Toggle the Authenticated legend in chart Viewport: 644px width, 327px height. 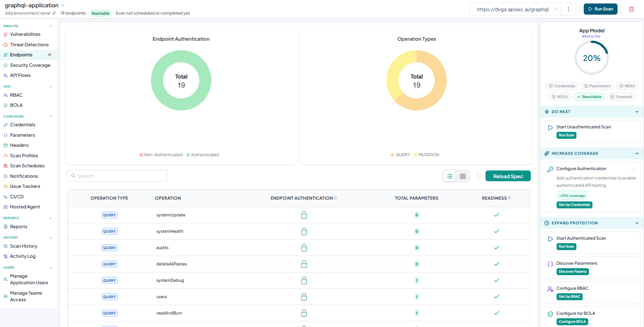click(203, 155)
